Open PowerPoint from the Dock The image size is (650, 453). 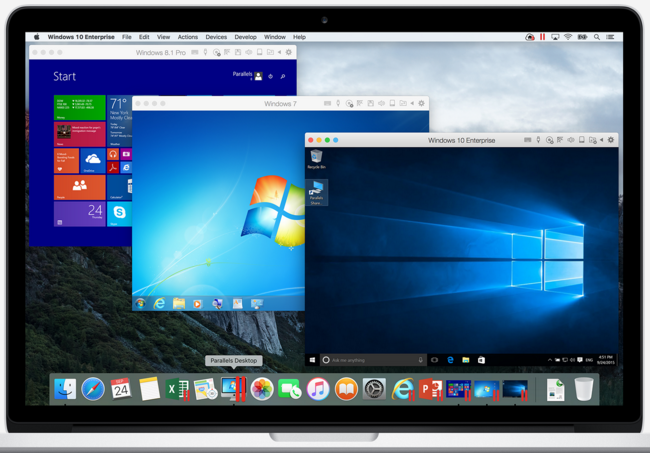click(x=430, y=389)
